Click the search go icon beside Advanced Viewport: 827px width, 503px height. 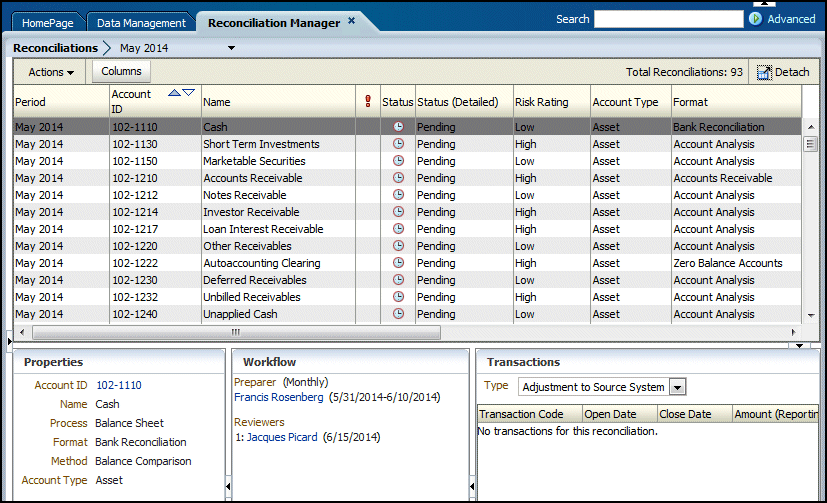[x=756, y=19]
